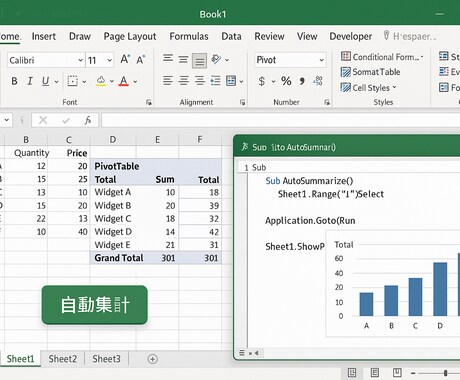Screen dimensions: 460x380
Task: Cancel formula entry with X icon
Action: [43, 120]
